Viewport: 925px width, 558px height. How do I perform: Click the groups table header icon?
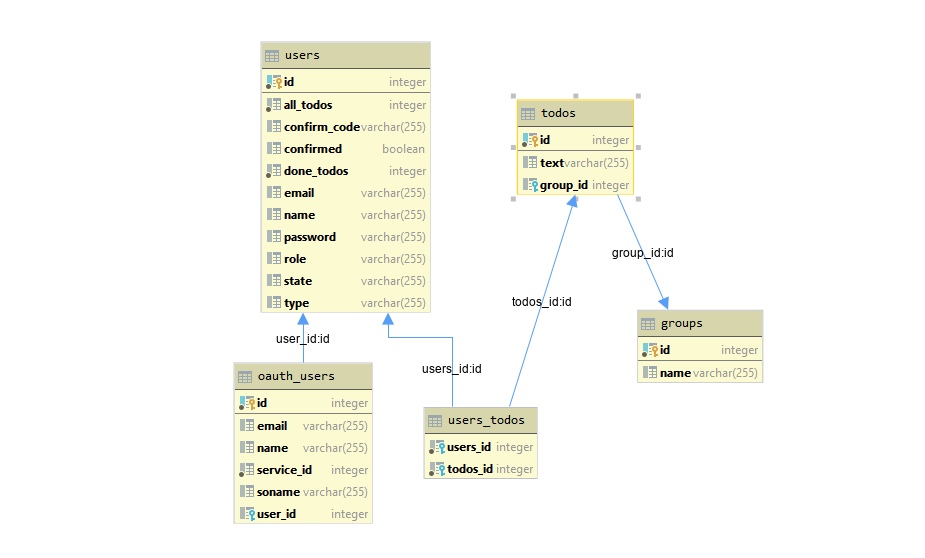coord(648,324)
